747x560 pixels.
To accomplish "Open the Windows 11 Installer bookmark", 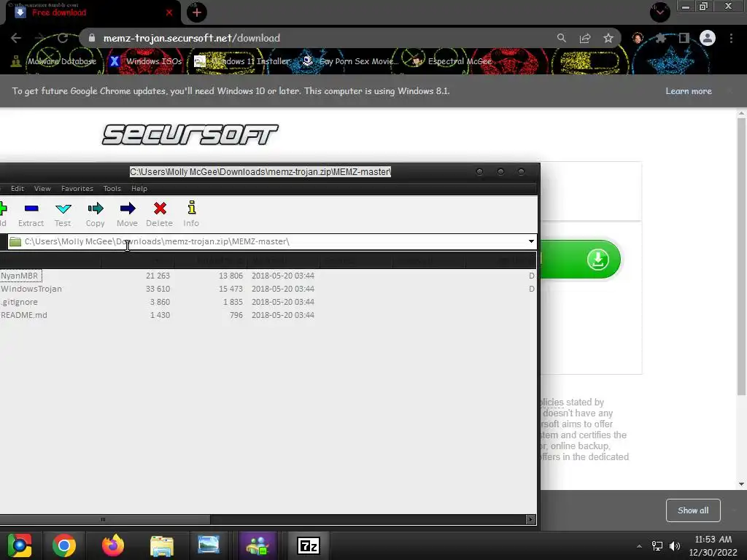I will point(242,61).
